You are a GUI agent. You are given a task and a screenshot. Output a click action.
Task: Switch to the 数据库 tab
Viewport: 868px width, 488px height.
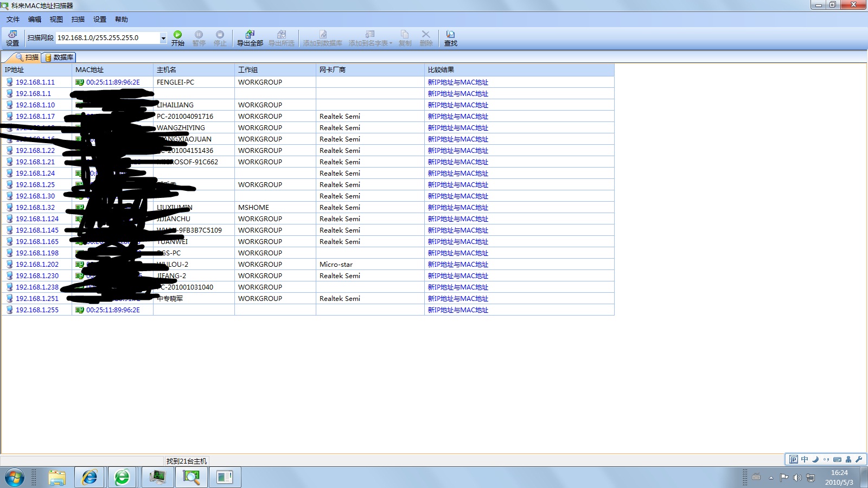coord(59,57)
